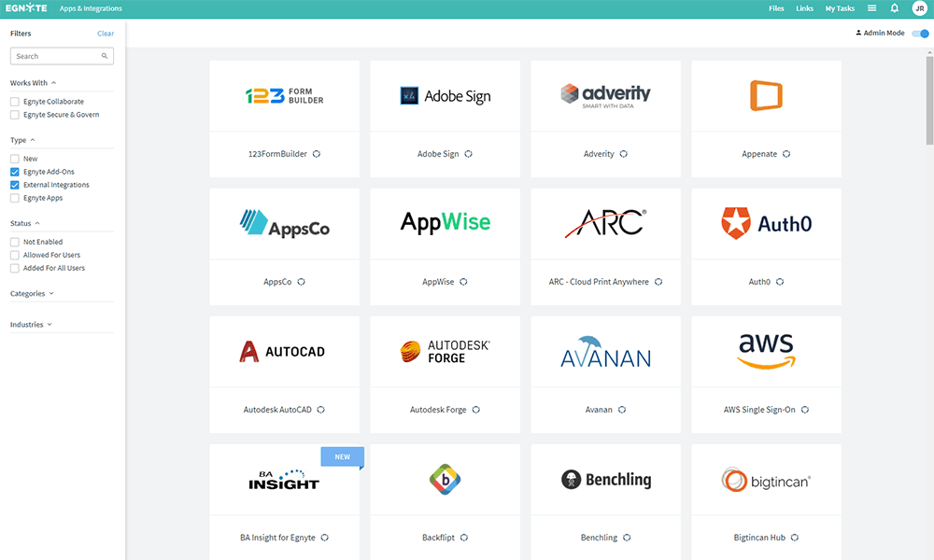This screenshot has height=560, width=934.
Task: Expand the Industries filter section
Action: tap(31, 325)
